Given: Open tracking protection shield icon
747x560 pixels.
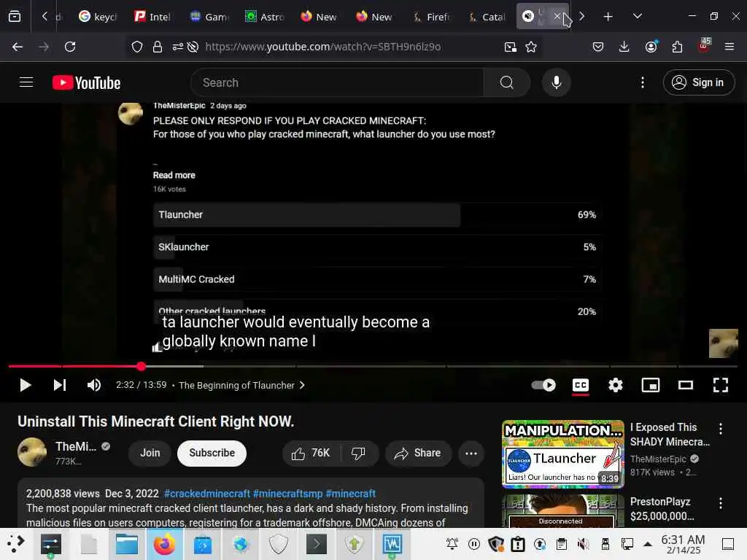Looking at the screenshot, I should [x=137, y=47].
